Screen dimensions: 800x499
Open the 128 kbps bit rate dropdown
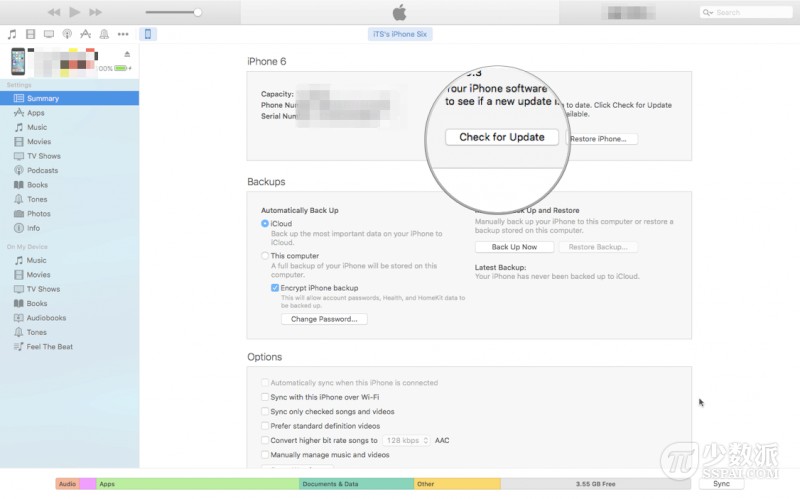(x=406, y=440)
